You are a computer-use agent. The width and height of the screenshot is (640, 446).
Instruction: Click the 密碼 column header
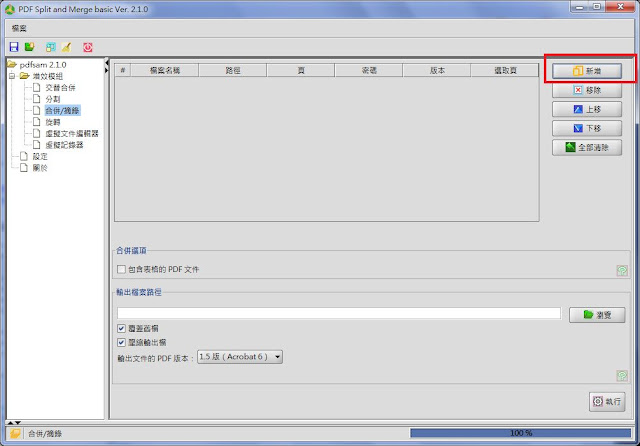point(369,70)
